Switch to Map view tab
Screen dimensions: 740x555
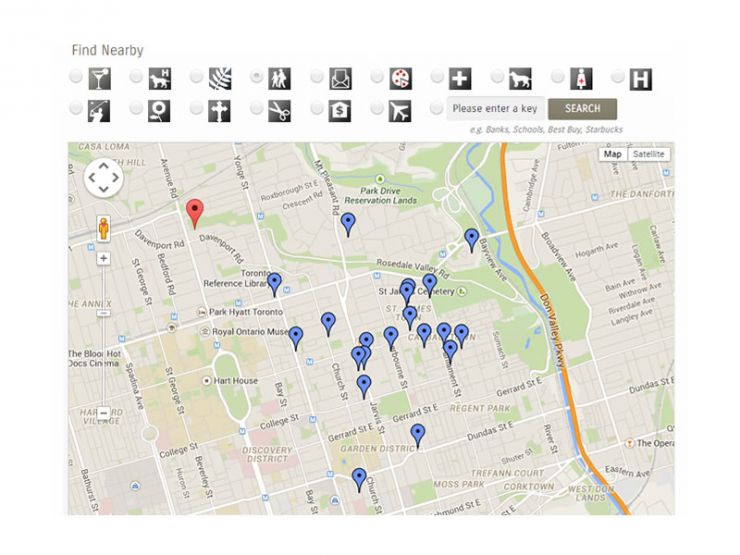click(x=612, y=154)
